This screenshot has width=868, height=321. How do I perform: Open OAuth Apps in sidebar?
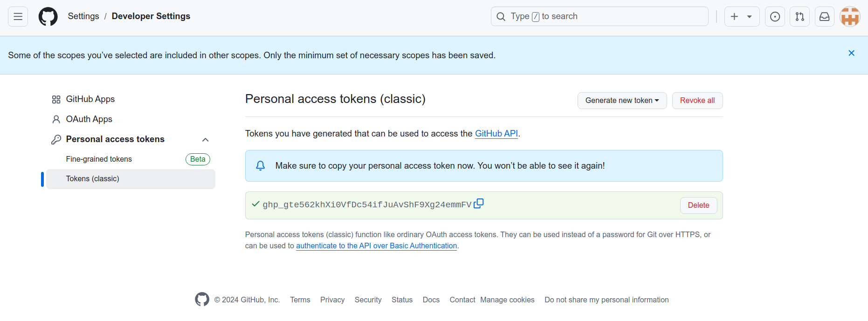pos(89,119)
